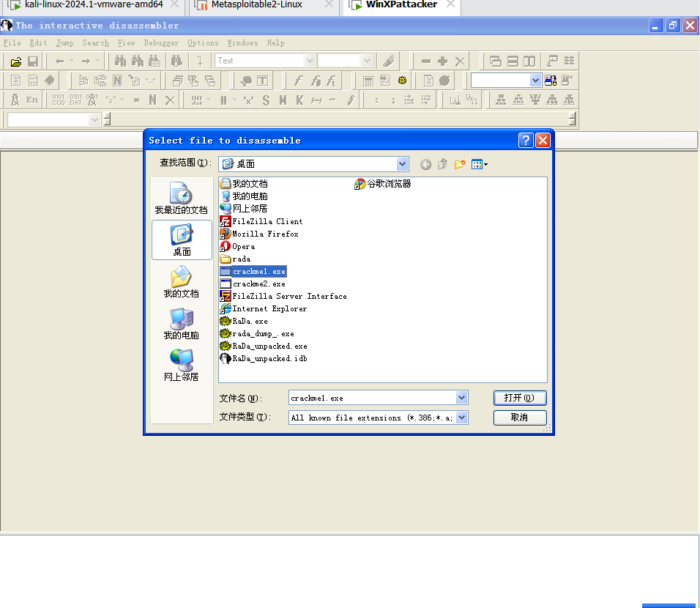This screenshot has height=608, width=700.
Task: Expand the Text search type dropdown
Action: [310, 61]
